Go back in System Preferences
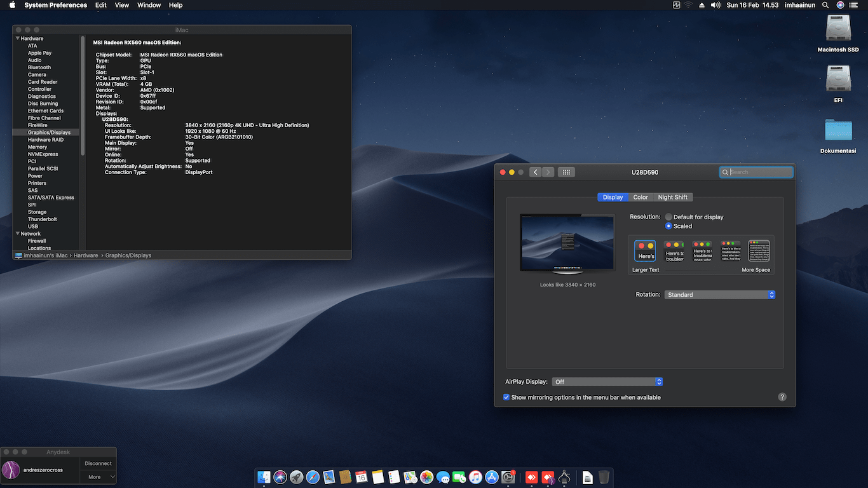Viewport: 868px width, 488px height. (536, 172)
